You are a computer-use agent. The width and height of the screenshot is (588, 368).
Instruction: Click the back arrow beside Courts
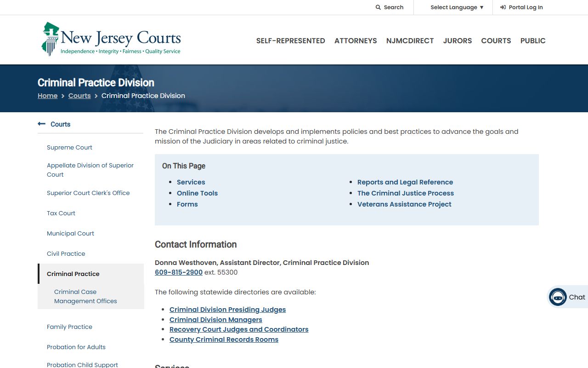point(42,124)
